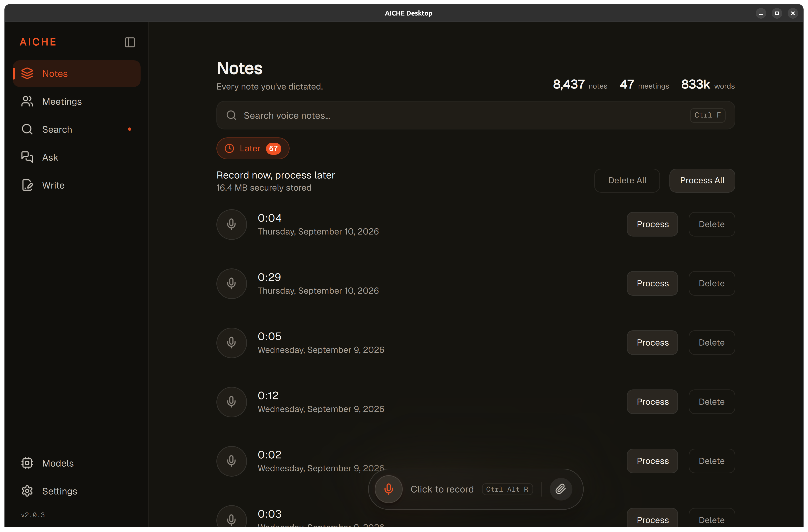Click the AICHE logo text
The width and height of the screenshot is (808, 532).
pos(38,42)
